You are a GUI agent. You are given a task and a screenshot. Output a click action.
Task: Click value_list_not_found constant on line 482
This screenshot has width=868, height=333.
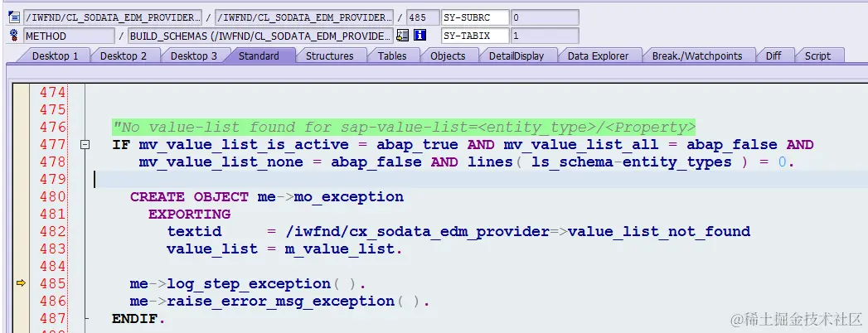(x=659, y=231)
